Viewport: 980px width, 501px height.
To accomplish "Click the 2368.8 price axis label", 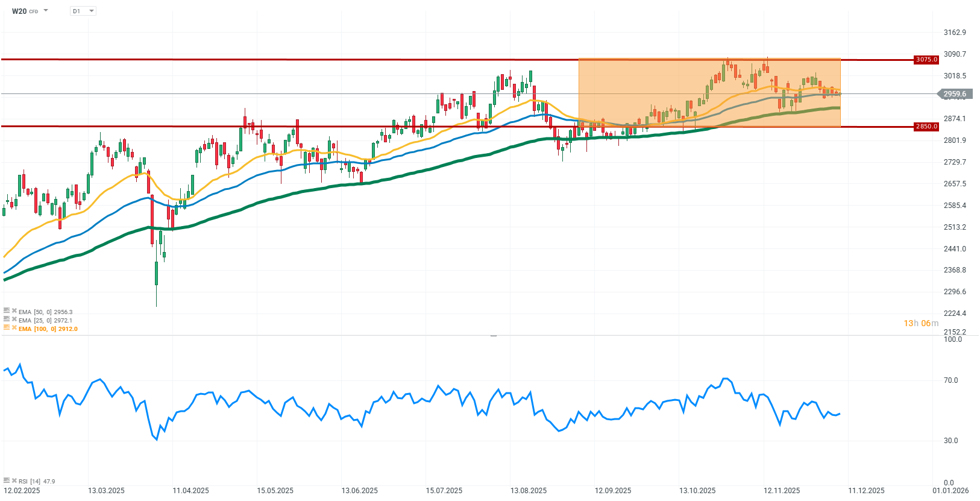I will point(955,270).
